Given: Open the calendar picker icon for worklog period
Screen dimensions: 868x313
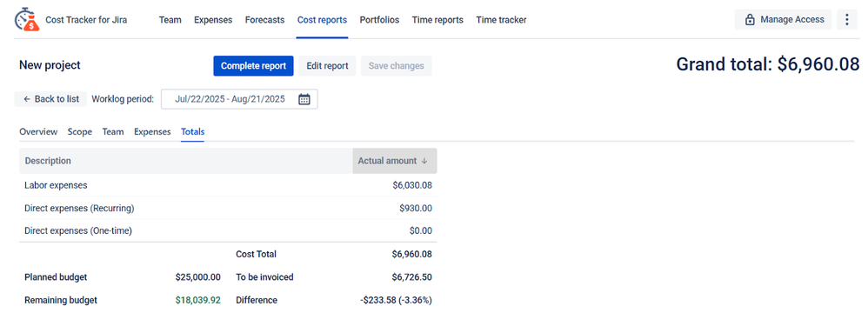Looking at the screenshot, I should (304, 99).
